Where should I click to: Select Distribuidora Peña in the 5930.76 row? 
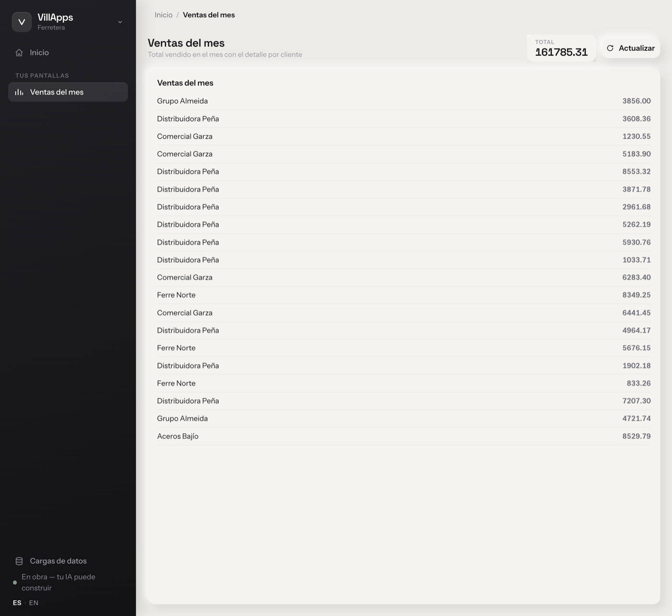(x=188, y=242)
